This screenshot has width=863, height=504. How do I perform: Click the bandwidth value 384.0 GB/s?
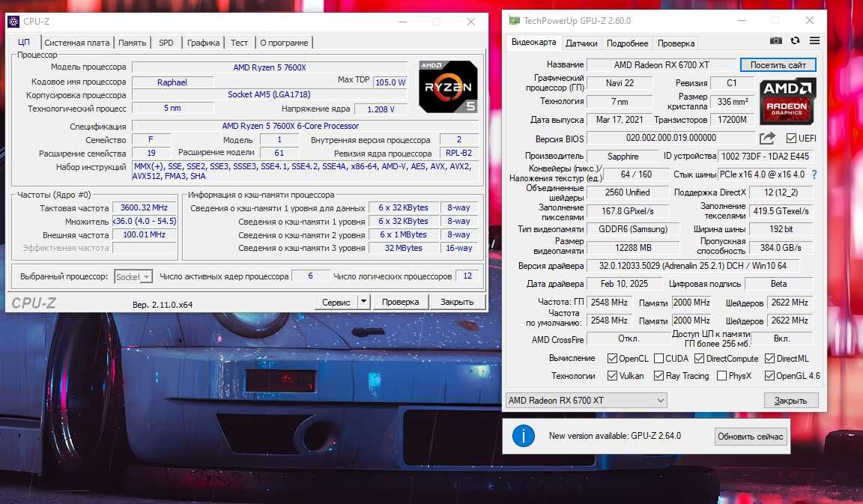(781, 248)
